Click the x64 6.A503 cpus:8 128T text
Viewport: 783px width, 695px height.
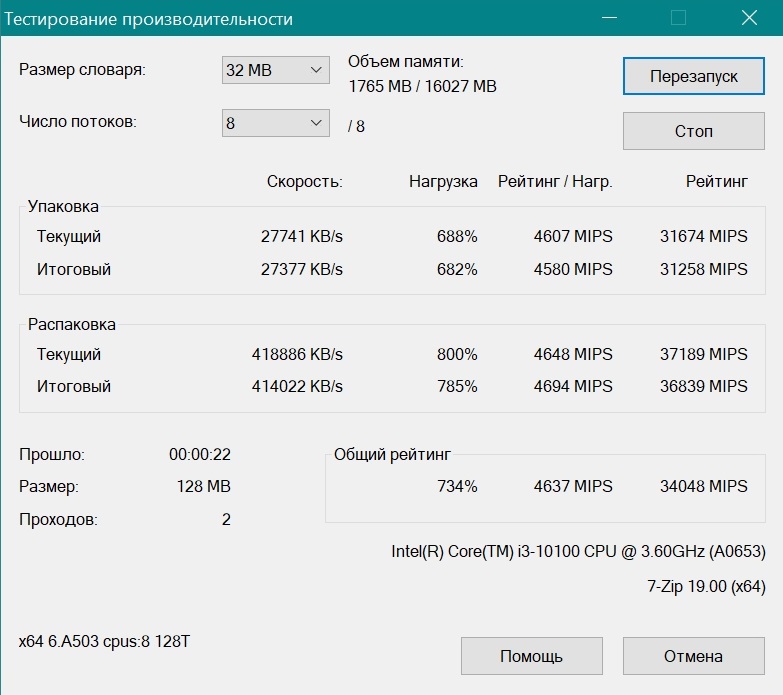[104, 641]
